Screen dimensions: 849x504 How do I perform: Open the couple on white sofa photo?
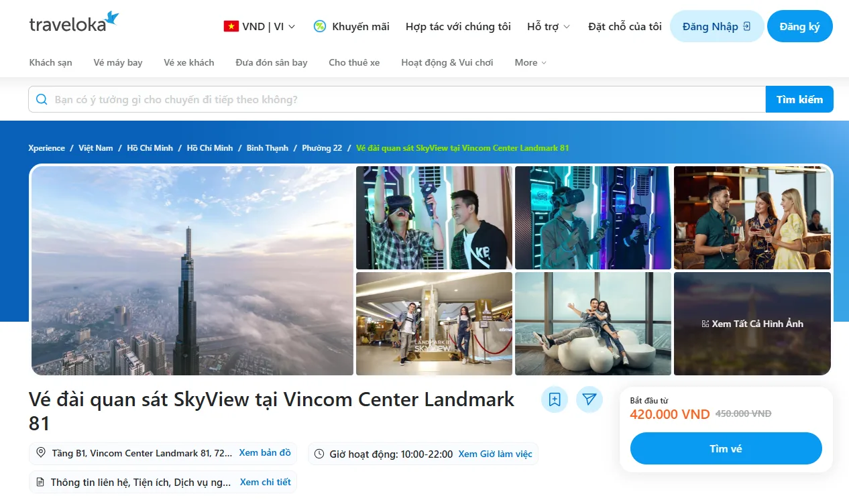593,324
